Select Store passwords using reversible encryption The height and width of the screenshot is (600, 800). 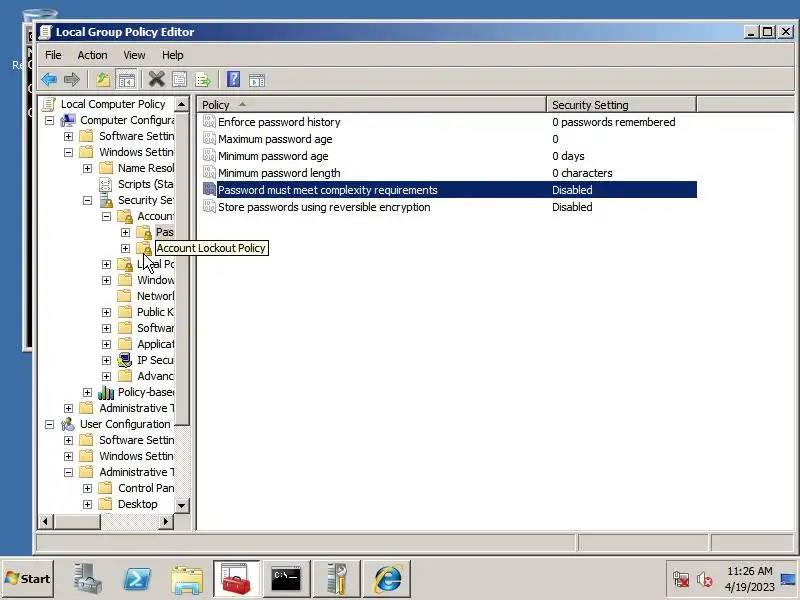click(324, 207)
